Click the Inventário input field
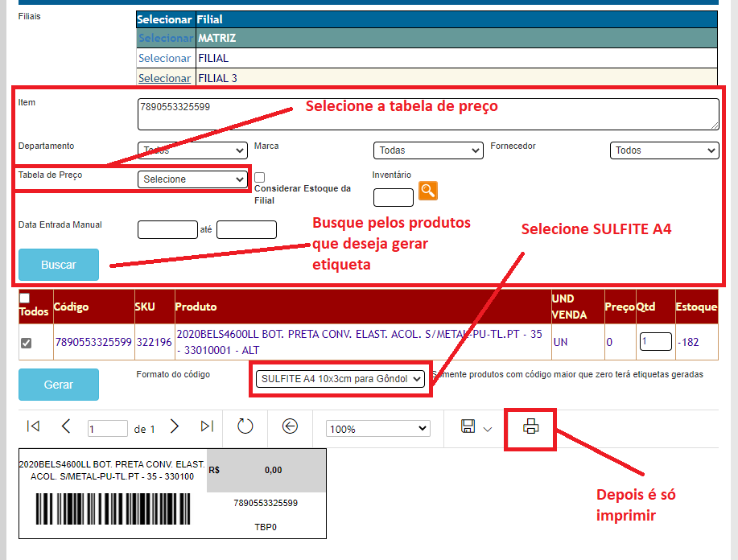 (394, 197)
